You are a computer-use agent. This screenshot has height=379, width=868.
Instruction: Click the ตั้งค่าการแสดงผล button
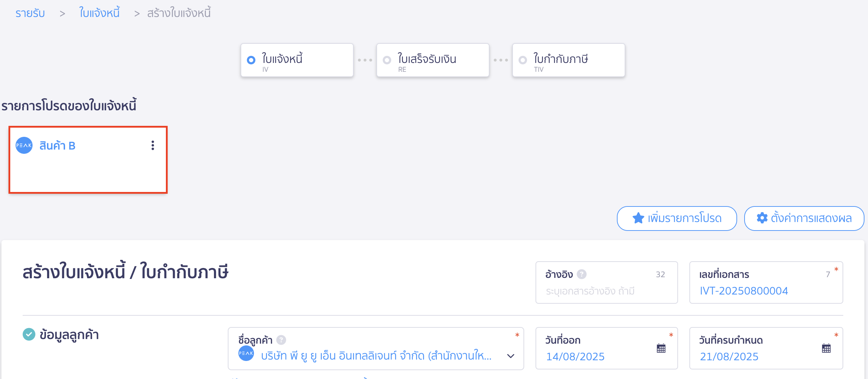click(x=804, y=218)
